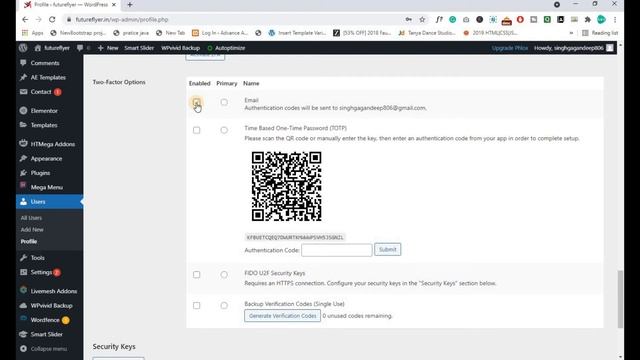Open the New content menu
The height and width of the screenshot is (360, 640).
(108, 48)
